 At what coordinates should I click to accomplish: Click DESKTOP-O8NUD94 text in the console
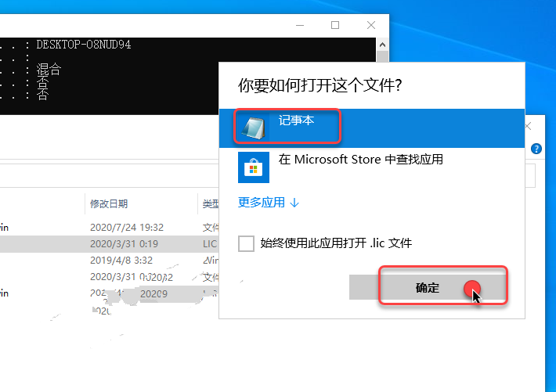pos(84,45)
